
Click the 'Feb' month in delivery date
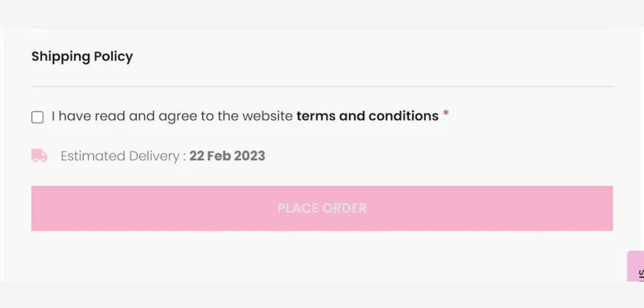[219, 156]
